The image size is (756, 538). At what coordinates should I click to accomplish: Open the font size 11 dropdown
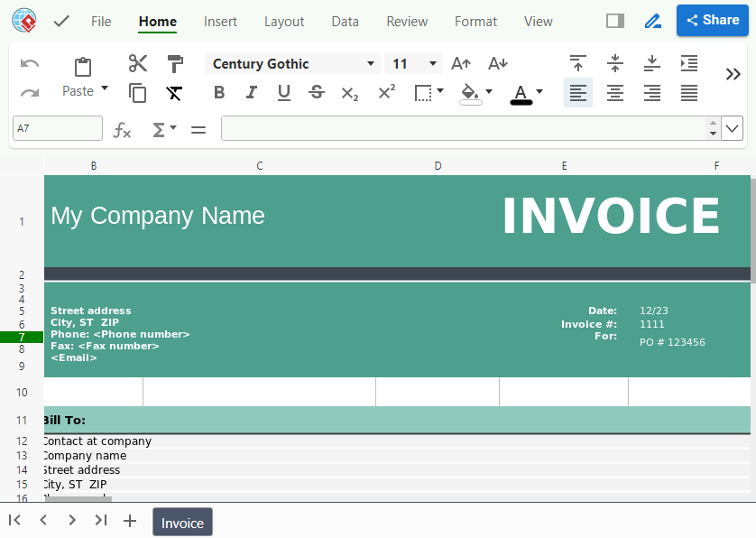click(433, 63)
